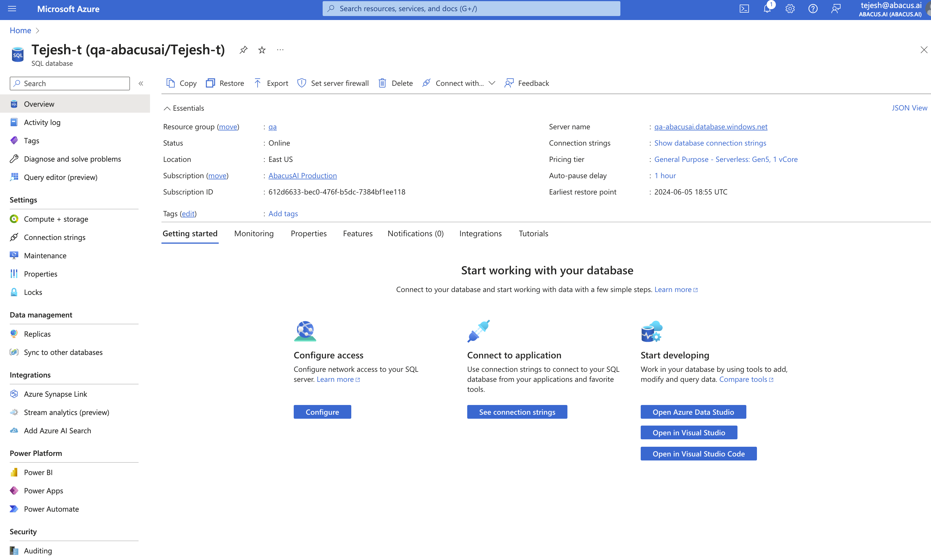This screenshot has height=560, width=931.
Task: Collapse the Essentials section
Action: pos(184,108)
